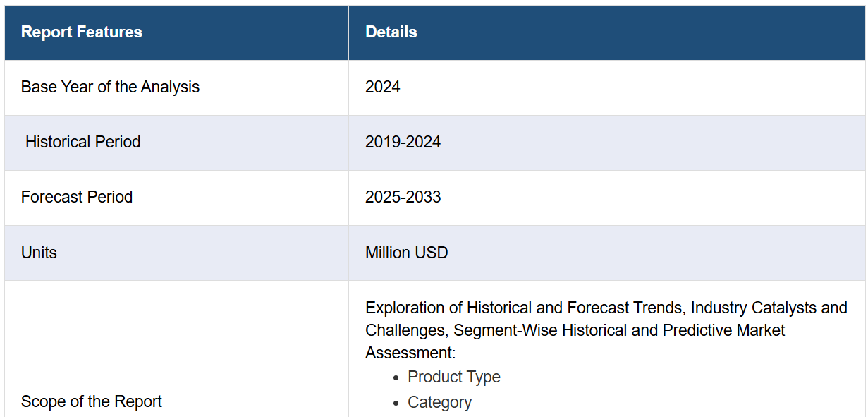The image size is (868, 417).
Task: Click the word Assessment: in scope details
Action: 410,352
